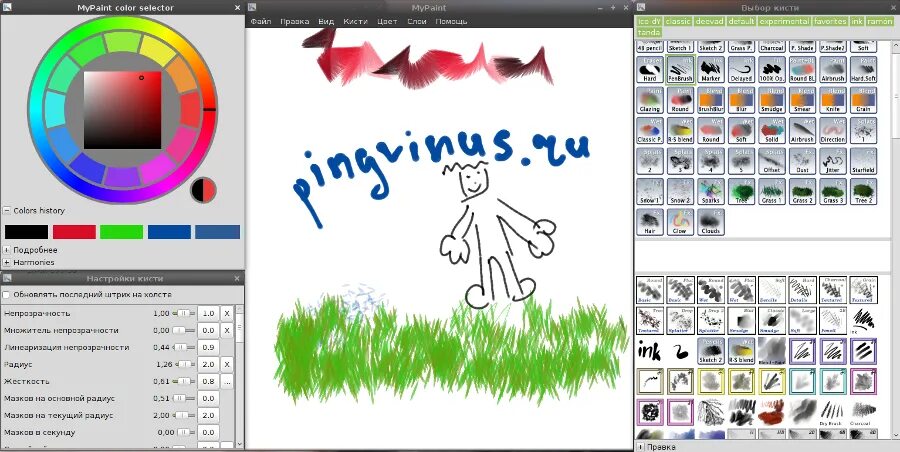This screenshot has height=452, width=900.
Task: Pick the Glazing paint brush
Action: [650, 100]
